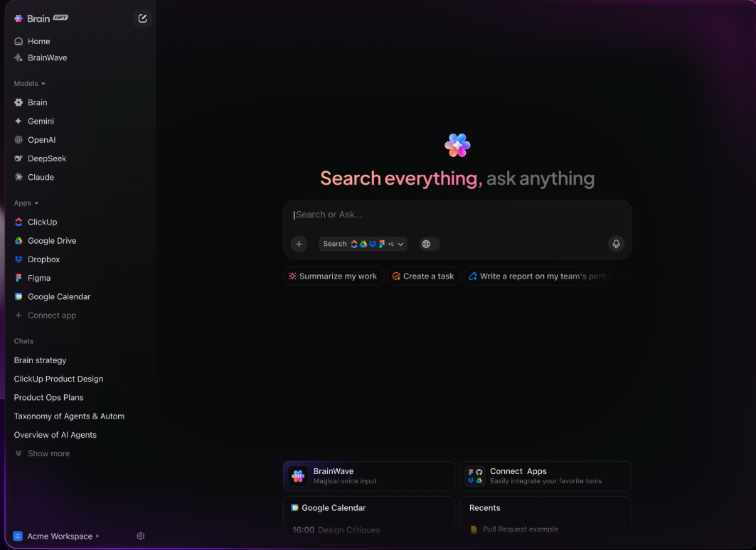Click the Acme Workspace avatar icon

pyautogui.click(x=18, y=536)
